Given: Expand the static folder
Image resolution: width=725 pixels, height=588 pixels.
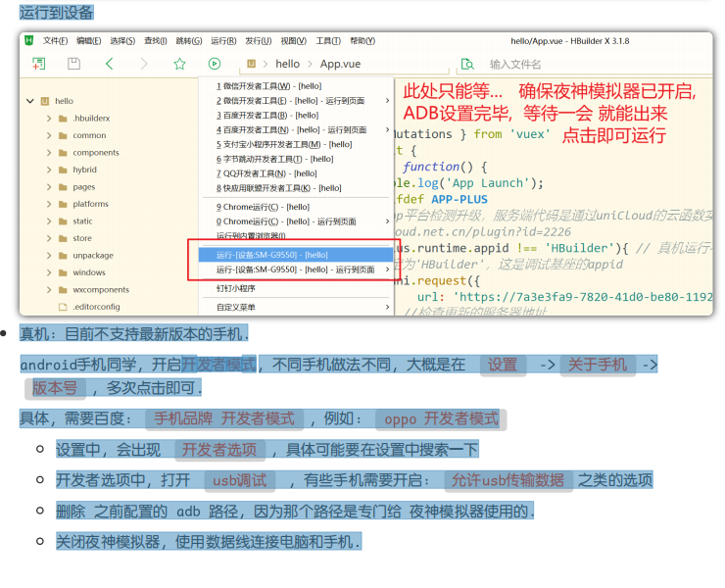Looking at the screenshot, I should [49, 221].
